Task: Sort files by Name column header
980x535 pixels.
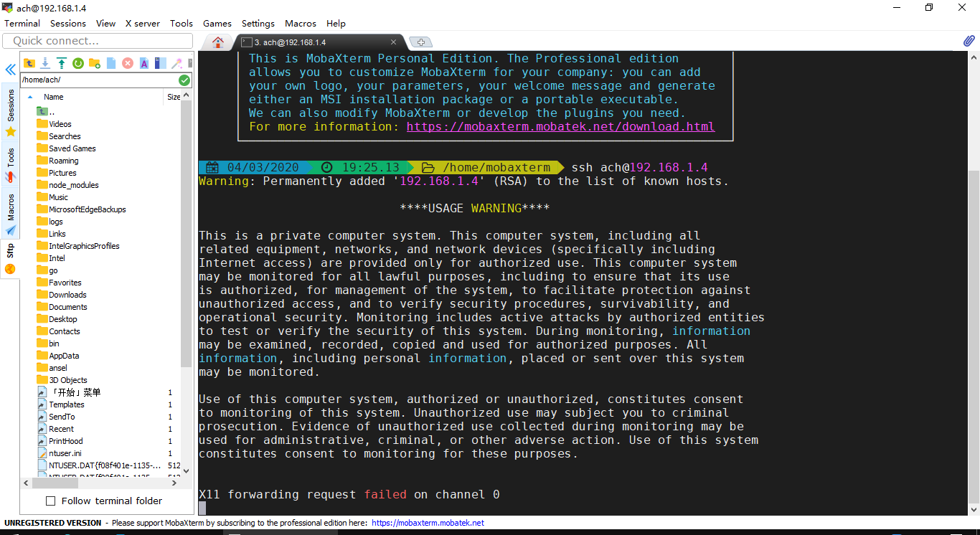Action: 53,97
